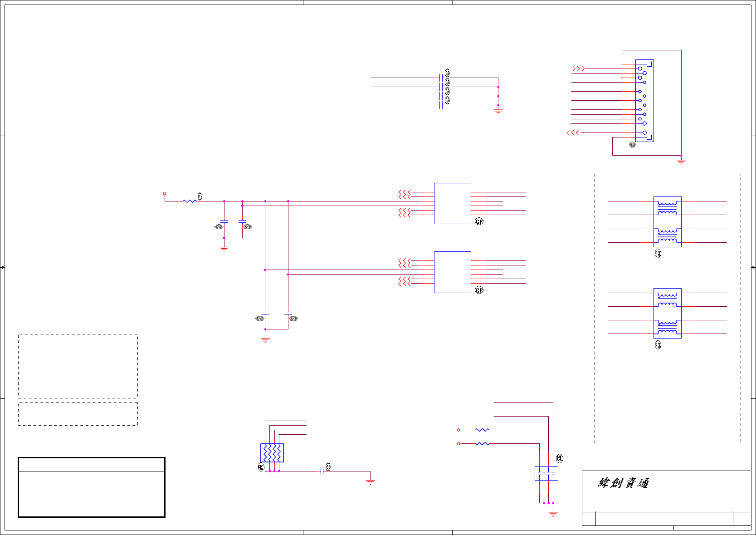The height and width of the screenshot is (535, 756).
Task: Click the bottom chevron port group at upper IC
Action: click(405, 212)
